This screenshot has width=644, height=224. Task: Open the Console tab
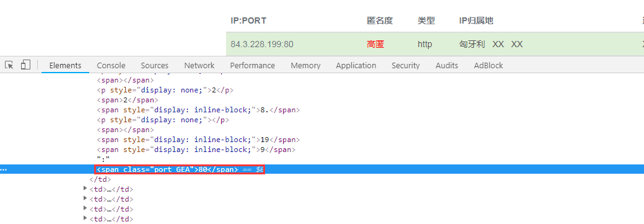tap(111, 66)
